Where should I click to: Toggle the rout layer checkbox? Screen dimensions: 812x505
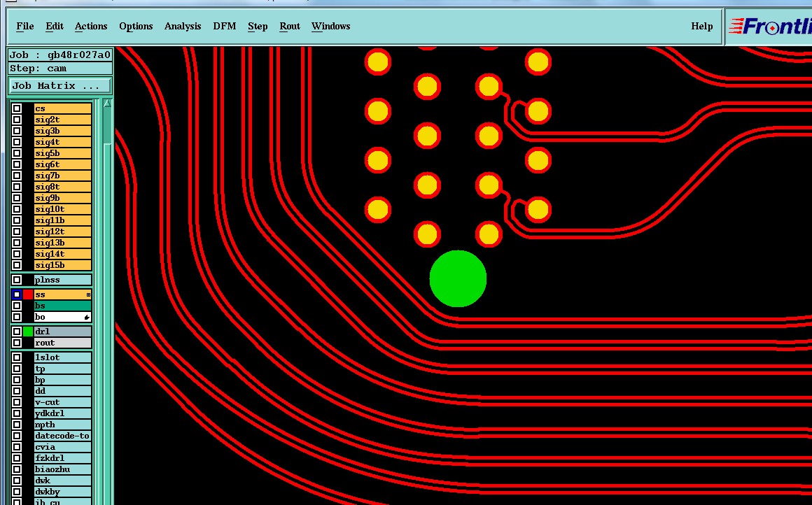[17, 343]
